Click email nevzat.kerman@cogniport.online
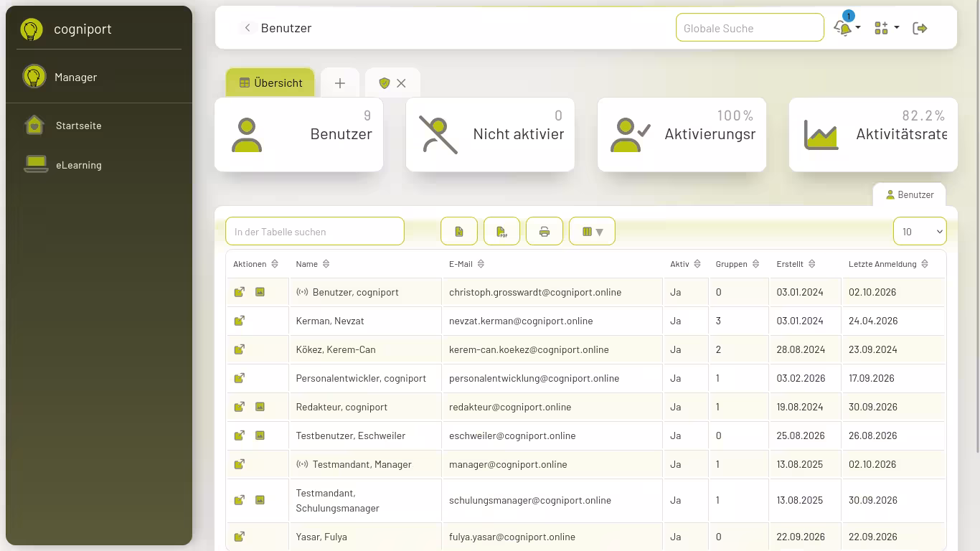 coord(521,321)
